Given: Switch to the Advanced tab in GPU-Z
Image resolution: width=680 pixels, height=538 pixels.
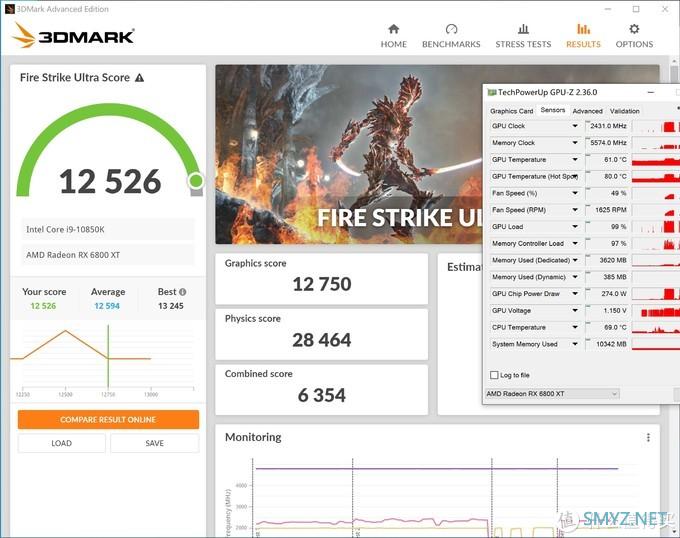Looking at the screenshot, I should click(587, 111).
